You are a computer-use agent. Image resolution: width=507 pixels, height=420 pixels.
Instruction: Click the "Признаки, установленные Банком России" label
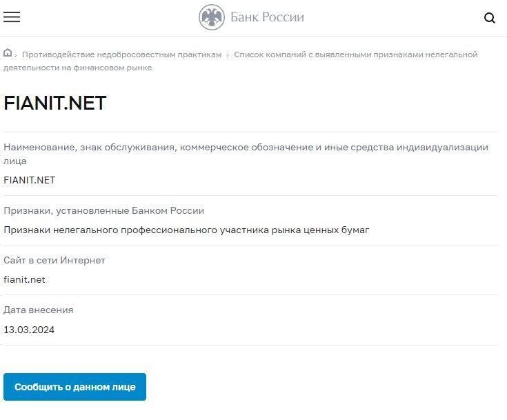click(103, 211)
